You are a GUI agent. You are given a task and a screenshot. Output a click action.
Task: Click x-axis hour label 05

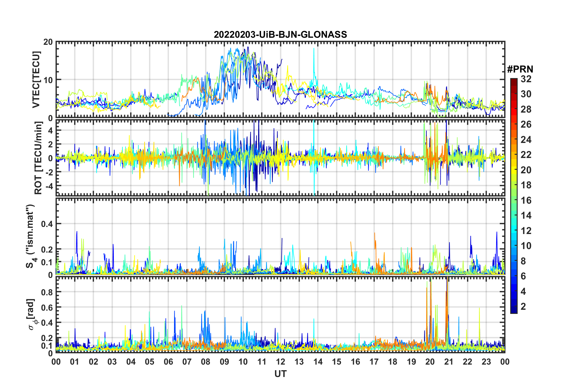pyautogui.click(x=150, y=362)
